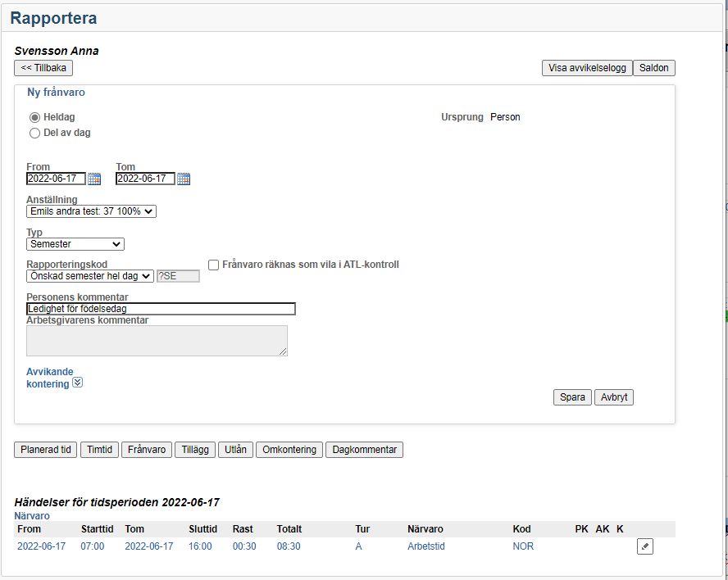This screenshot has height=580, width=728.
Task: Click the Saldon button
Action: [653, 68]
